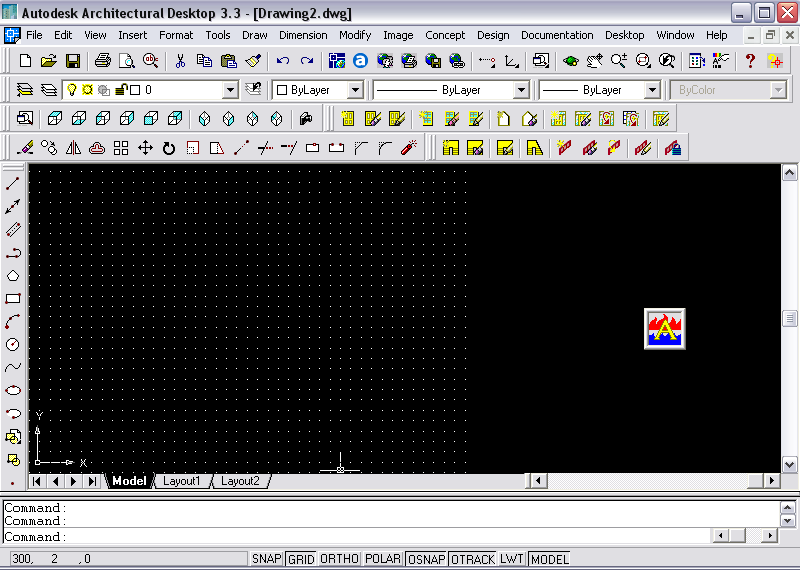Save the drawing with floppy disk icon
Image resolution: width=800 pixels, height=570 pixels.
(x=73, y=61)
